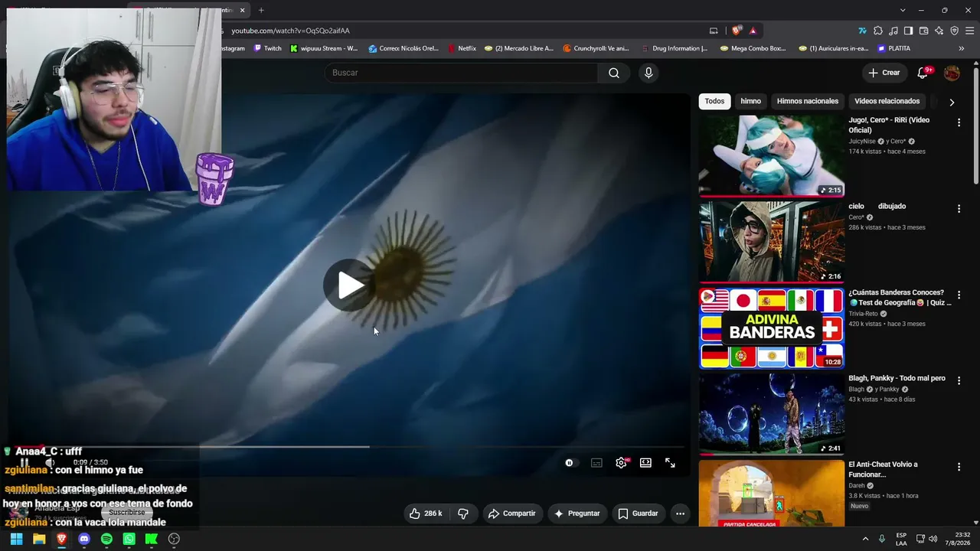Toggle autoplay switch in the player

click(x=570, y=463)
